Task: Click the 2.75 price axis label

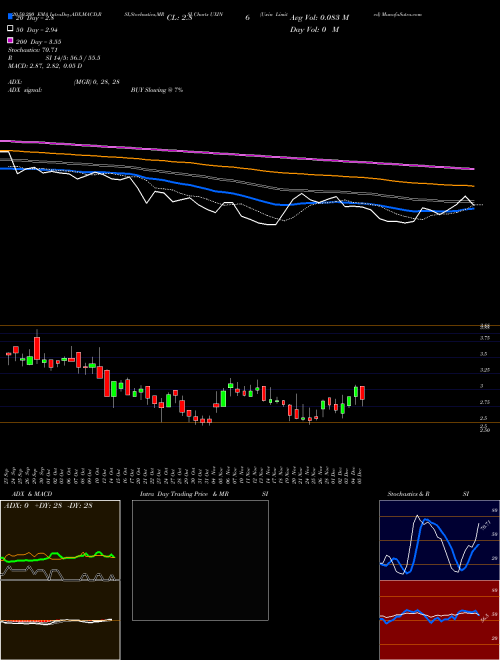Action: point(484,402)
